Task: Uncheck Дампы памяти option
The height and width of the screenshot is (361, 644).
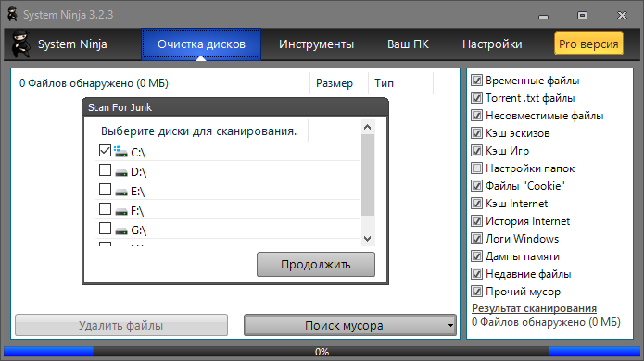Action: (476, 256)
